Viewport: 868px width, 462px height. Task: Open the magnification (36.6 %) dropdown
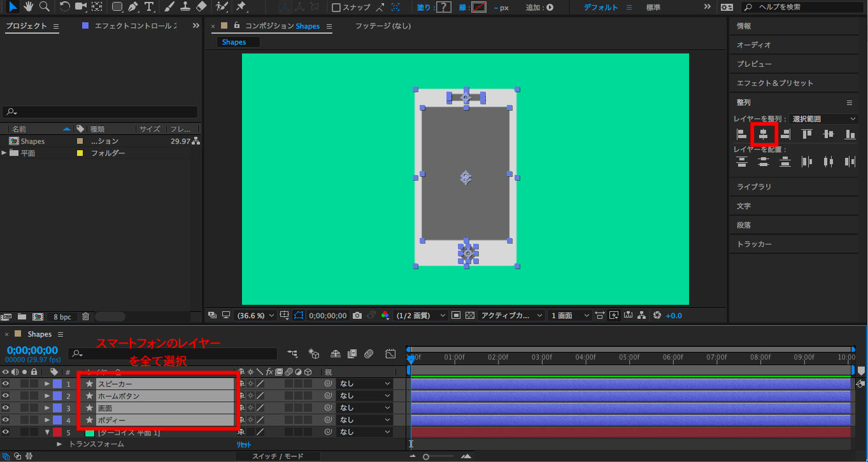pyautogui.click(x=255, y=316)
